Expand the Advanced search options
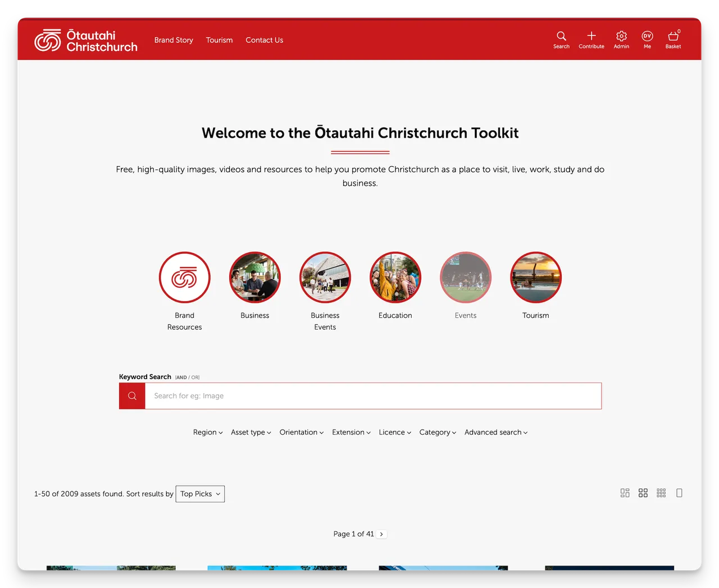 (x=496, y=432)
